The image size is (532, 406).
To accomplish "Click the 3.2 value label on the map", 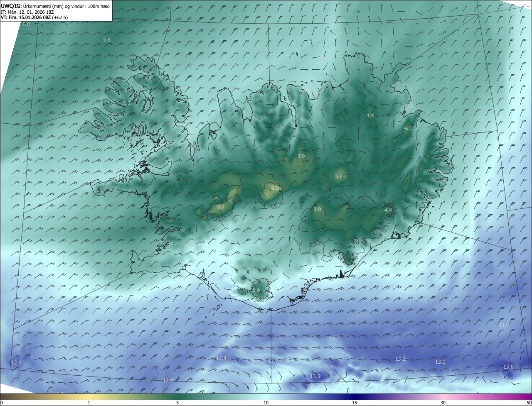I will (221, 207).
